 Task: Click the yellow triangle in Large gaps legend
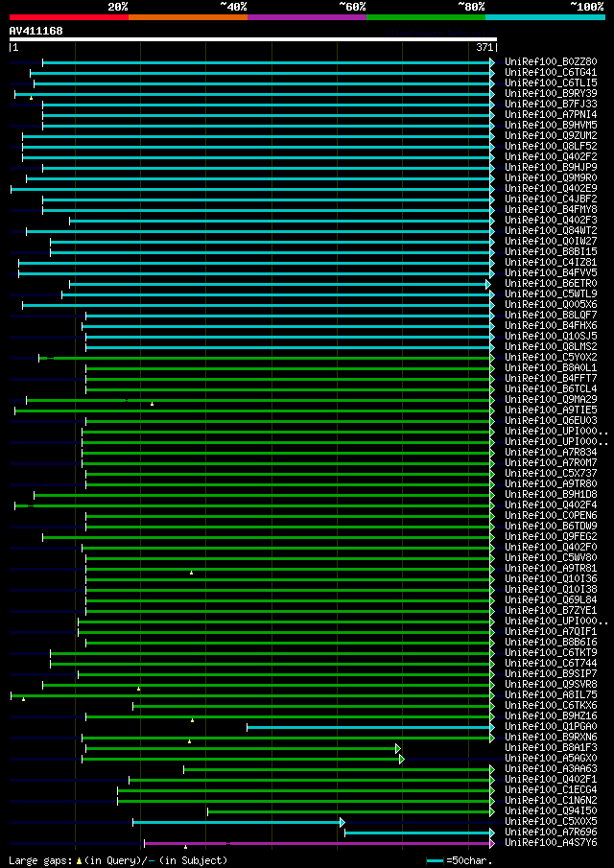click(x=80, y=860)
